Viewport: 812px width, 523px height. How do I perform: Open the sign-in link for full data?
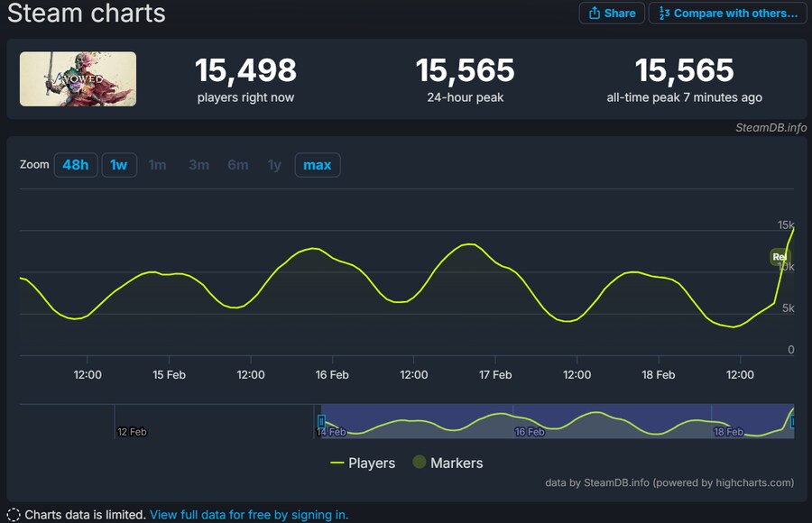(x=249, y=515)
